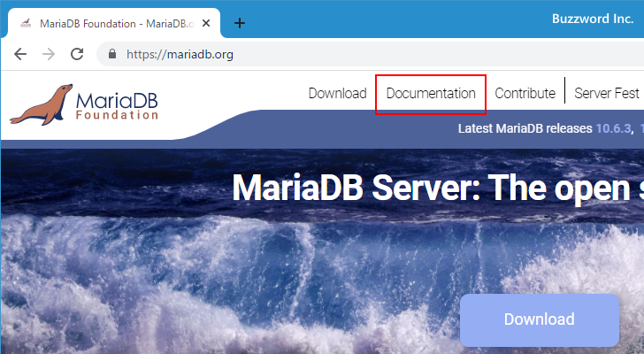Click the browser forward arrow
644x354 pixels.
pyautogui.click(x=49, y=54)
